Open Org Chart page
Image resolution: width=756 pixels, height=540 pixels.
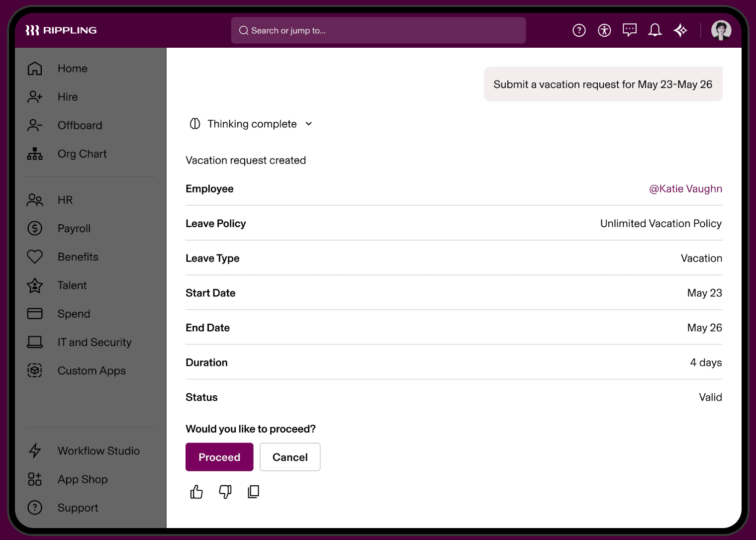click(82, 154)
